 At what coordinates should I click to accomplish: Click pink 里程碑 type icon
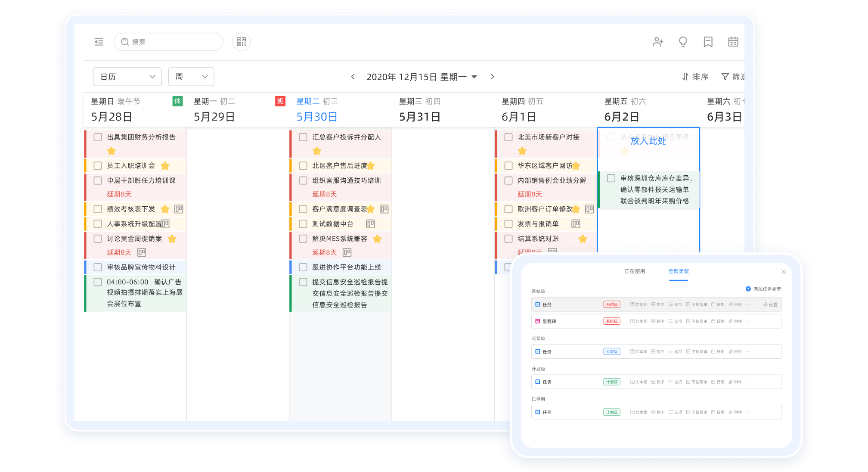point(537,321)
